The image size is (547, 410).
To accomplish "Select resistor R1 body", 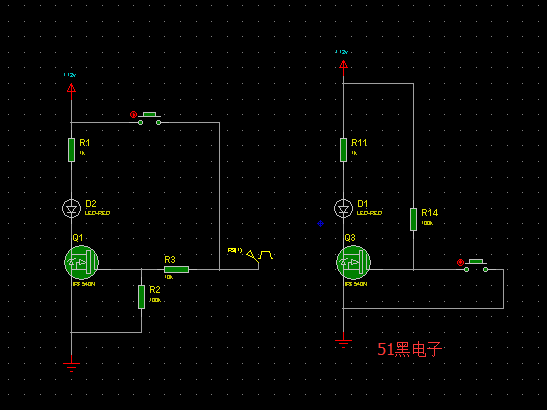I will [72, 150].
